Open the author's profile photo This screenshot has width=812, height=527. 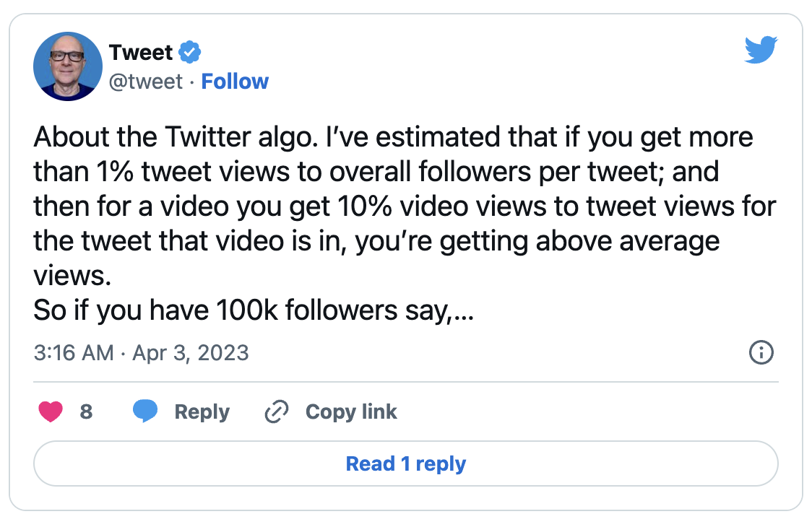[x=68, y=66]
